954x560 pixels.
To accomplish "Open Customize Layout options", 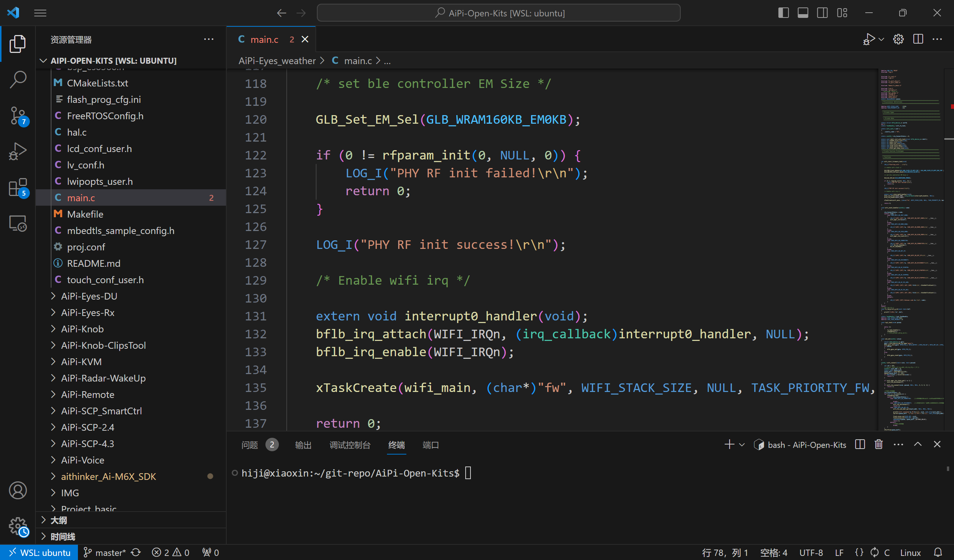I will pyautogui.click(x=842, y=13).
